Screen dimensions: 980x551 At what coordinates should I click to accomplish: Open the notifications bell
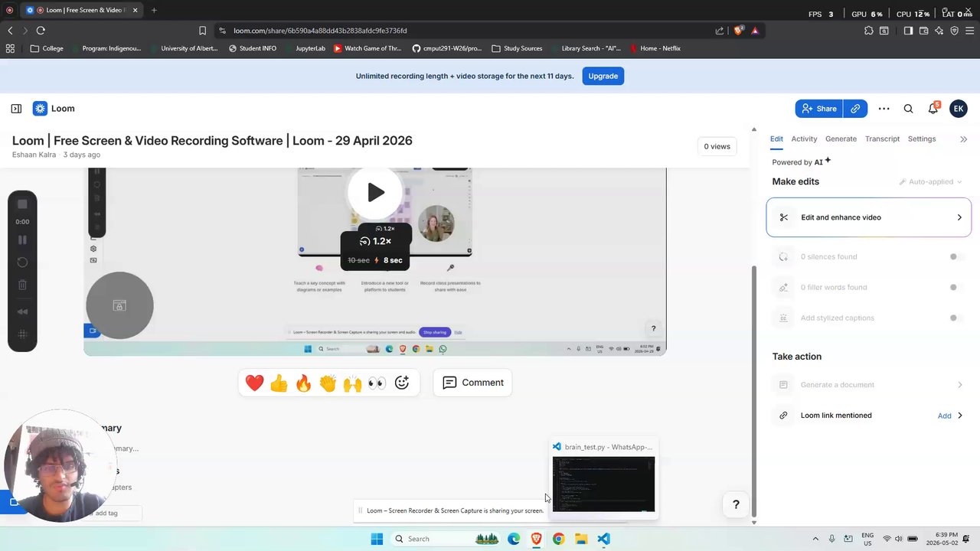[x=933, y=109]
